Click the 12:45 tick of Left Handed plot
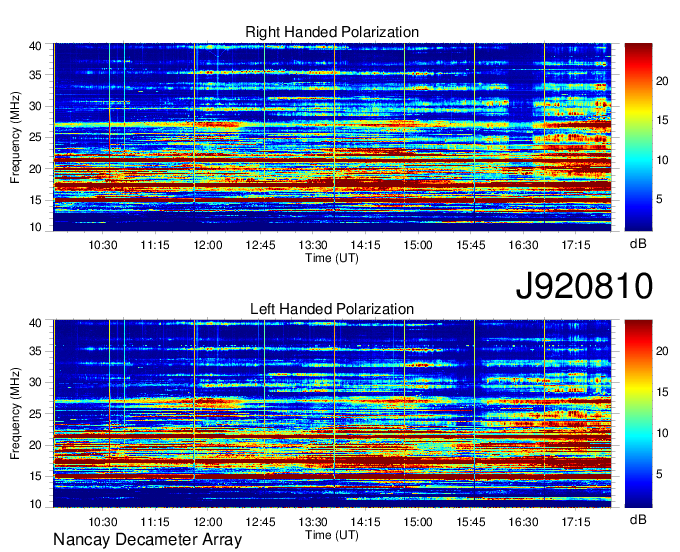The width and height of the screenshot is (680, 552). tap(260, 522)
